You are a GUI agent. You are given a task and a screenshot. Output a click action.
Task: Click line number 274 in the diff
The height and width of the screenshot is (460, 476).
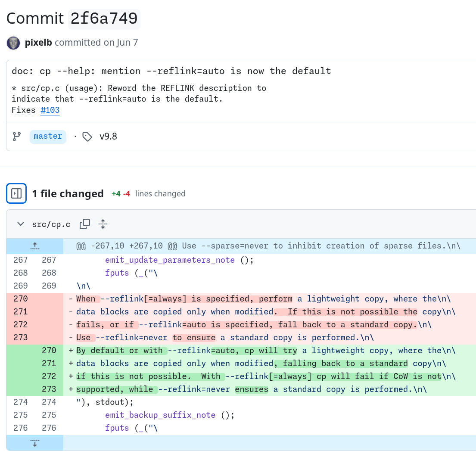(20, 402)
